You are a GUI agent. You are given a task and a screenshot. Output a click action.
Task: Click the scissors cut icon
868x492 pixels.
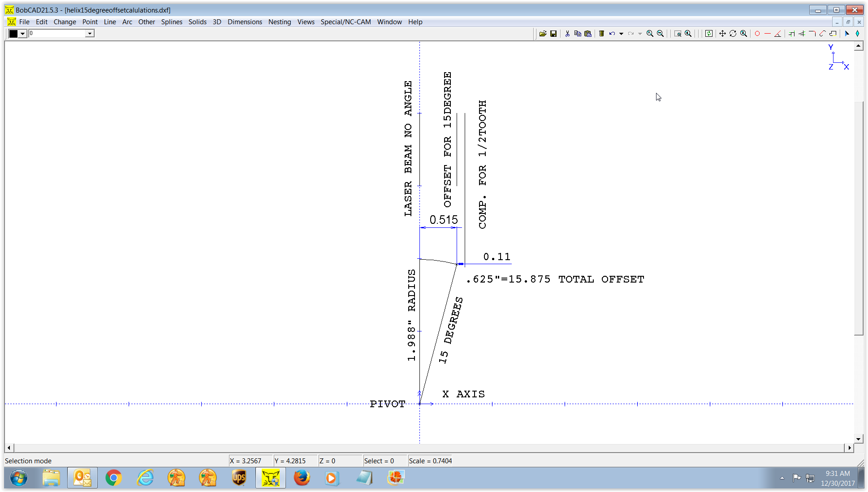[567, 34]
